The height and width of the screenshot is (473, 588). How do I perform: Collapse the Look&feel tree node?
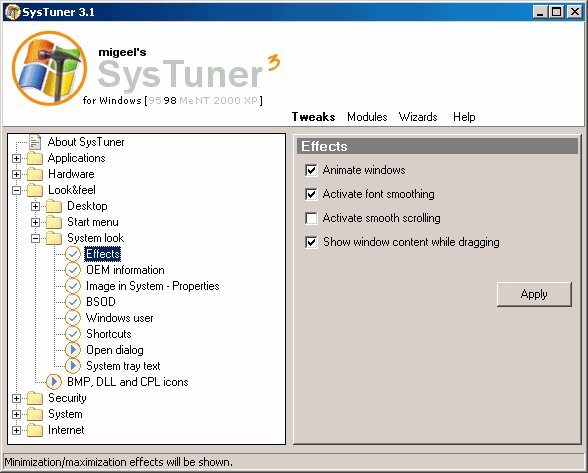click(16, 190)
